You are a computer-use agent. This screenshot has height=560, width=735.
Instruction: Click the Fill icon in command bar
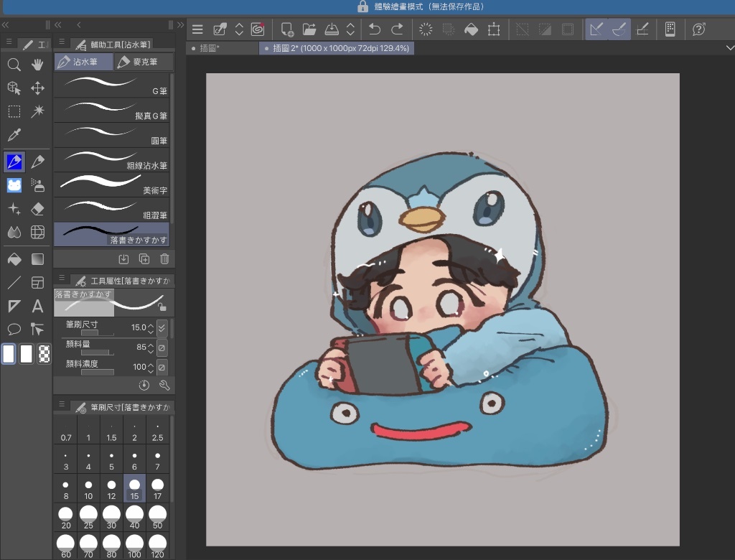click(471, 29)
